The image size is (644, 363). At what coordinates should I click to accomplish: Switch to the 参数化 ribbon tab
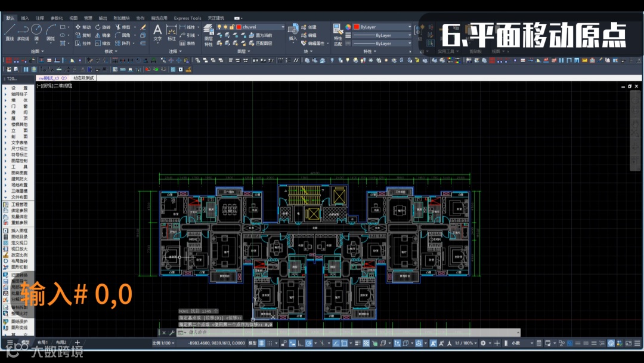pos(57,18)
